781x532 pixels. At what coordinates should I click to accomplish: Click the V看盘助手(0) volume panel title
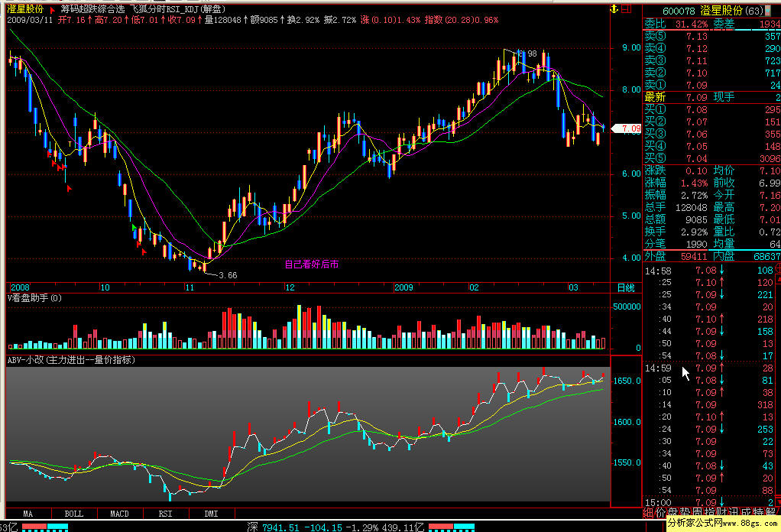click(x=35, y=298)
